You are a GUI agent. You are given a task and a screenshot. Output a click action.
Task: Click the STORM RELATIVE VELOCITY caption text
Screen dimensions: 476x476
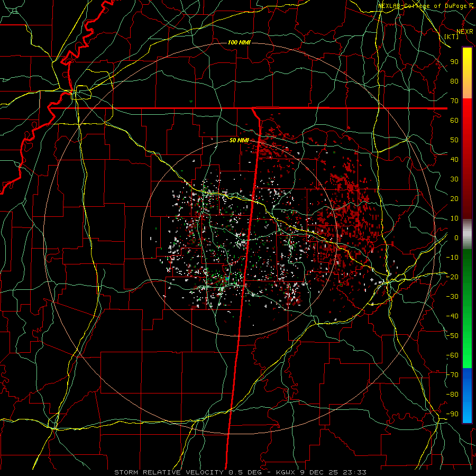click(169, 472)
